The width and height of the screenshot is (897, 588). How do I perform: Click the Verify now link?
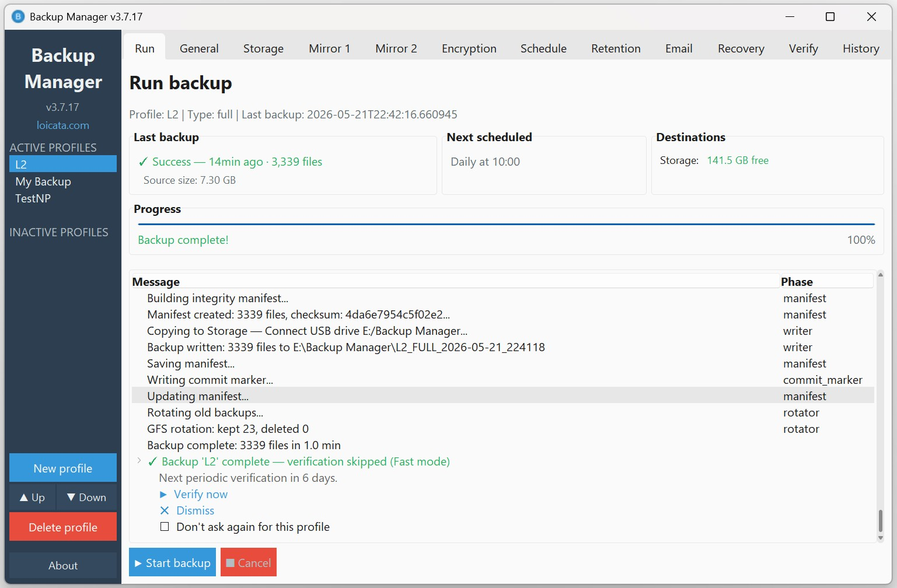coord(201,495)
